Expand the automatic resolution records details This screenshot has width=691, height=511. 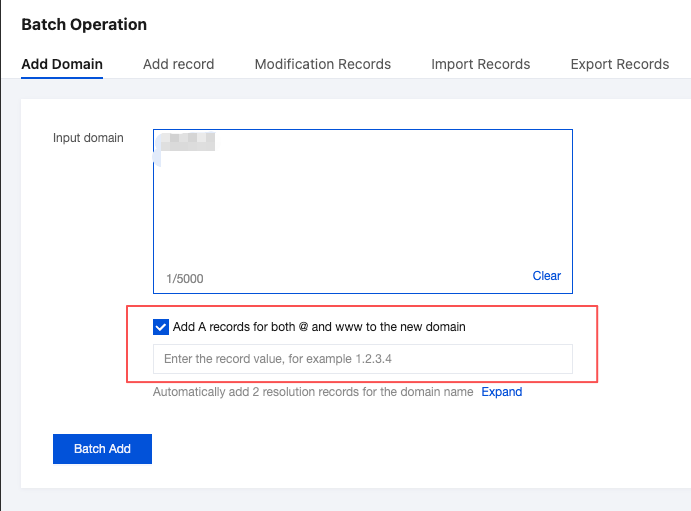coord(501,392)
